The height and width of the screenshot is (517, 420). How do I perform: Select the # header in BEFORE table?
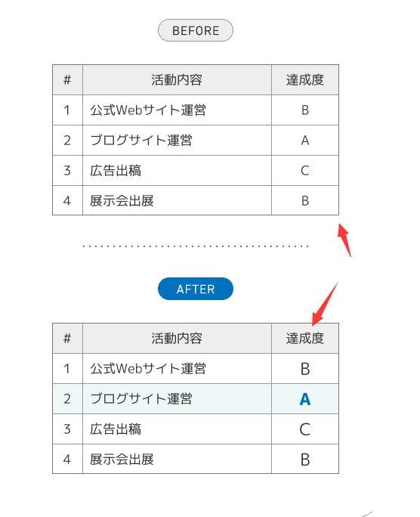[67, 80]
